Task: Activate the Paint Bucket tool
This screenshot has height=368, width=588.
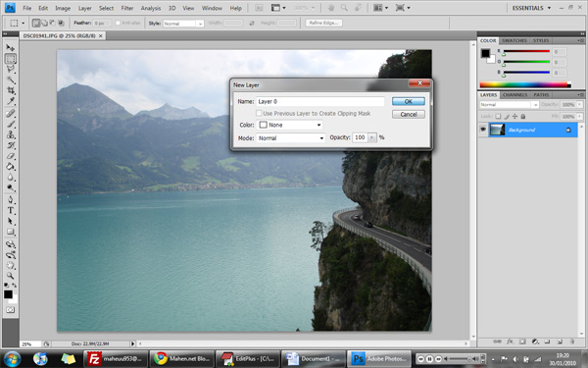Action: click(x=11, y=167)
